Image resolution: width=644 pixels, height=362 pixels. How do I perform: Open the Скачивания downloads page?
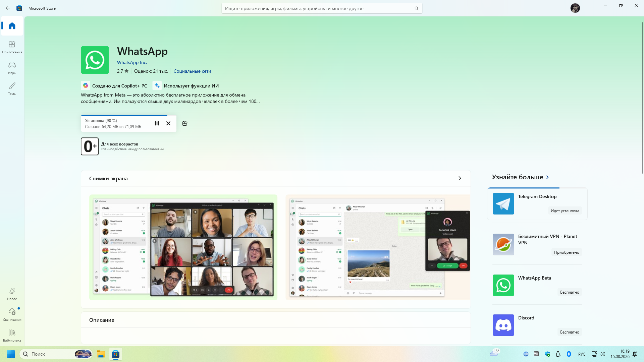click(12, 315)
